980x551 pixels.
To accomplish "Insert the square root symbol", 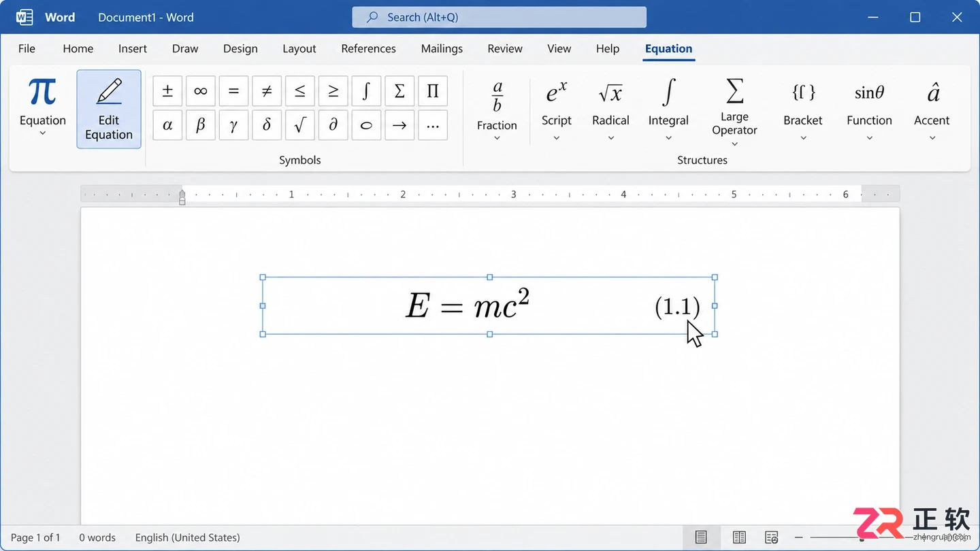I will [300, 125].
